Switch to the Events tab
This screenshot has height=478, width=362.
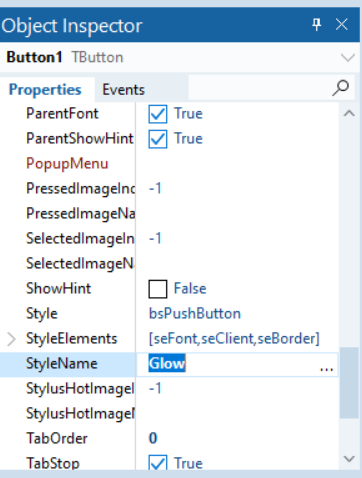[x=123, y=90]
